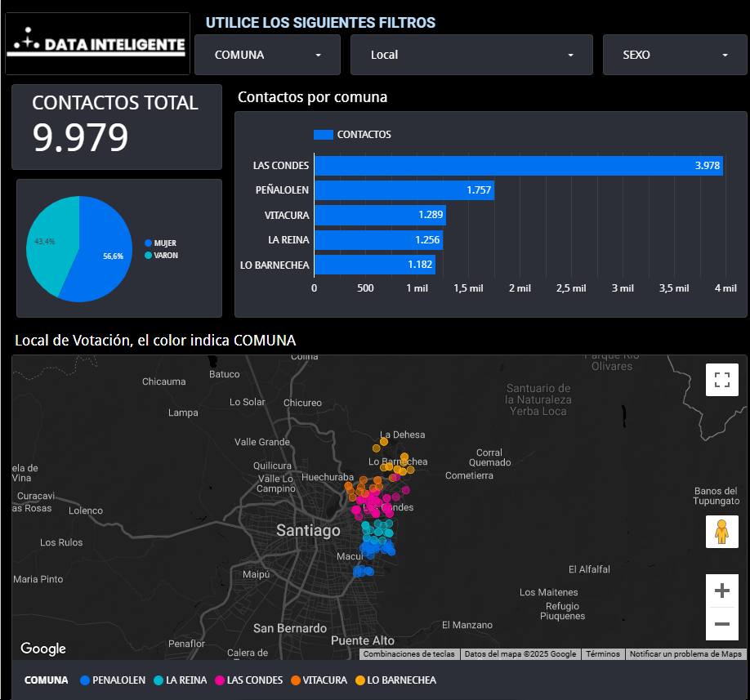Select the PEÑALOLEN bar in chart
The height and width of the screenshot is (700, 750).
404,190
